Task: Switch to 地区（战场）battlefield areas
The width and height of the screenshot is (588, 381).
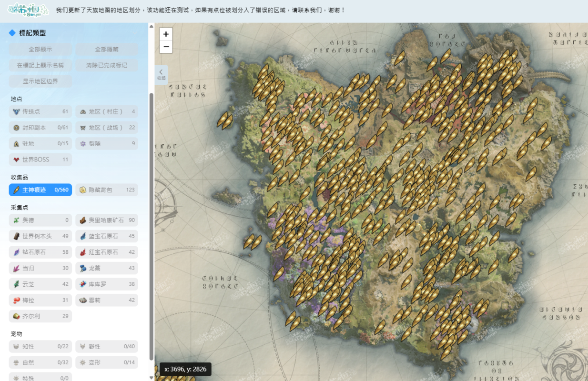Action: pos(106,127)
